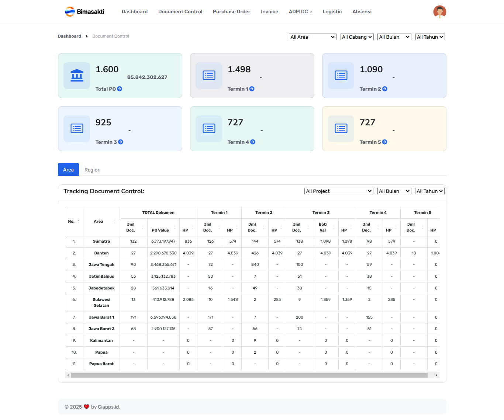Go to Purchase Order in navbar
This screenshot has height=420, width=504.
tap(231, 12)
